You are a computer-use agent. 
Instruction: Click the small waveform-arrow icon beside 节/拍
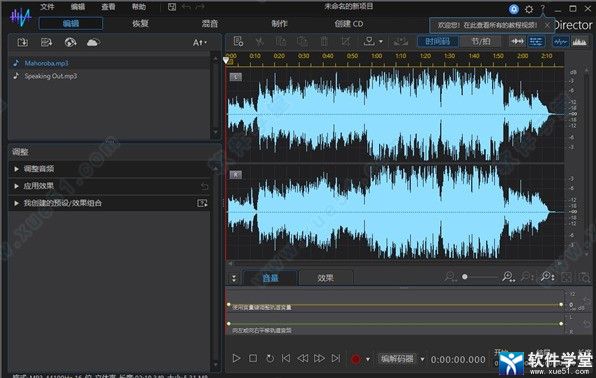517,41
